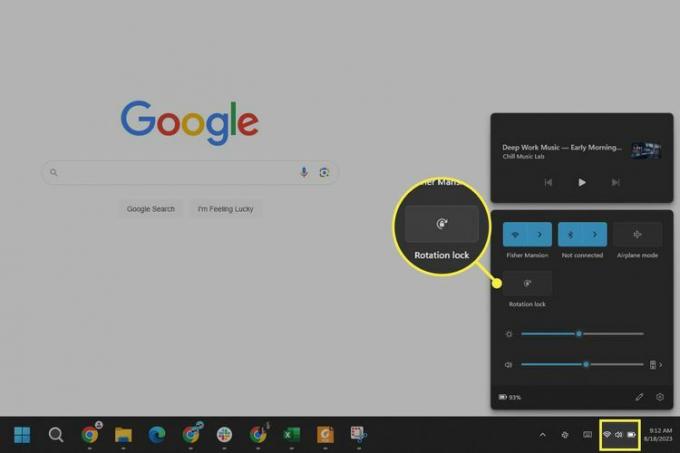Open the touch keyboard tray icon
The image size is (680, 453).
pos(587,434)
